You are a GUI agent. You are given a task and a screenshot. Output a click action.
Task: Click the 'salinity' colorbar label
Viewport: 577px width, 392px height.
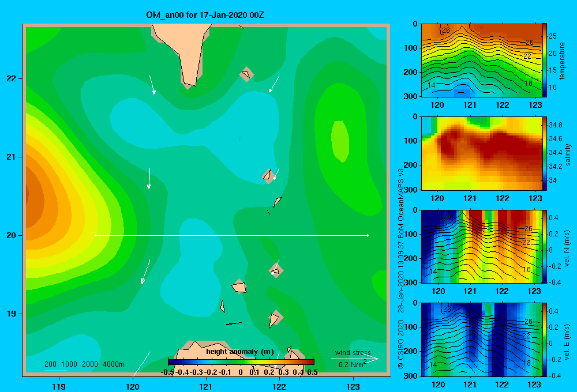coord(568,154)
